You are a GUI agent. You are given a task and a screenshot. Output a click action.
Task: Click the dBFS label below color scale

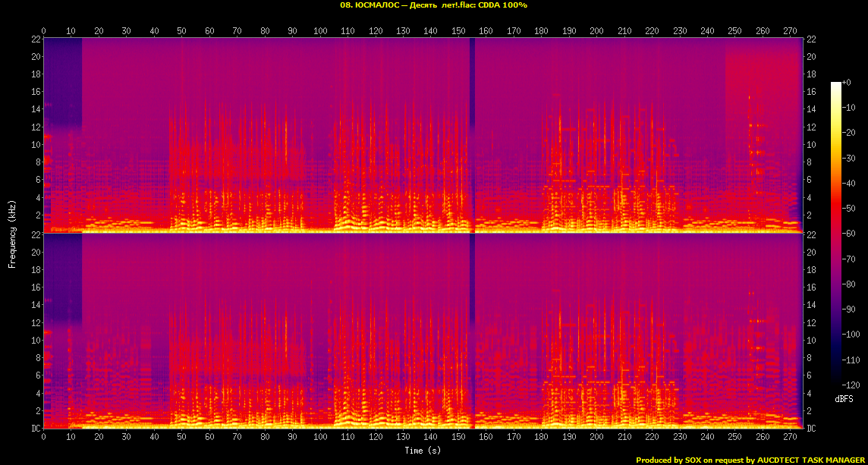[844, 399]
